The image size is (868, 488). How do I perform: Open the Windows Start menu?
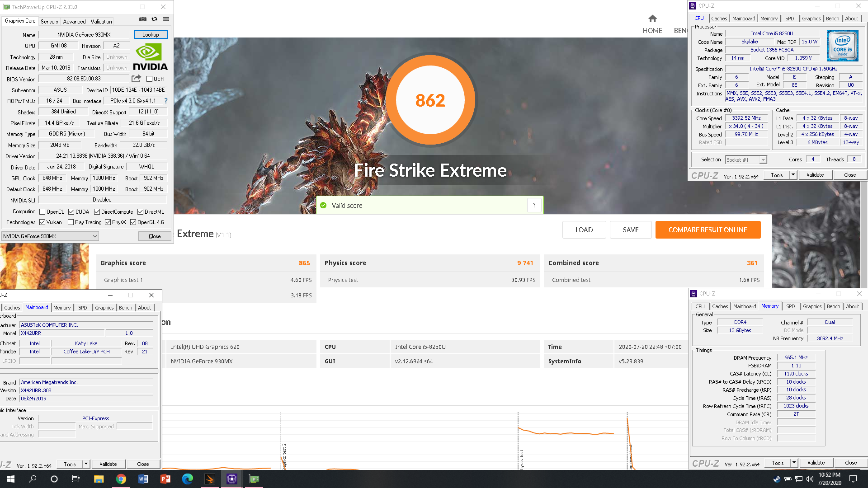click(x=11, y=479)
